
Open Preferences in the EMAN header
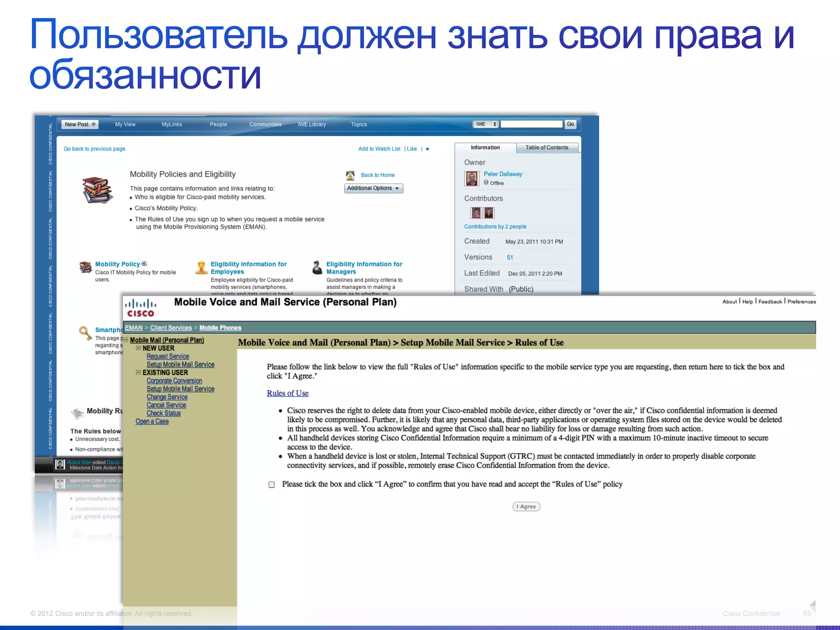801,301
